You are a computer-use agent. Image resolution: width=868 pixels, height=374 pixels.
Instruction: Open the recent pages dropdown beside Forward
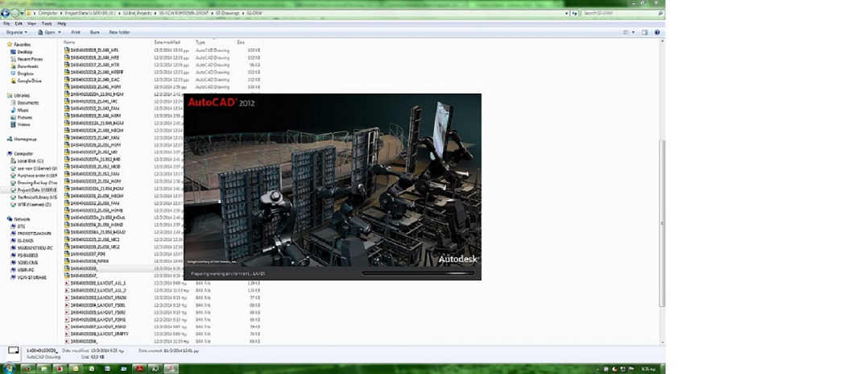point(22,13)
